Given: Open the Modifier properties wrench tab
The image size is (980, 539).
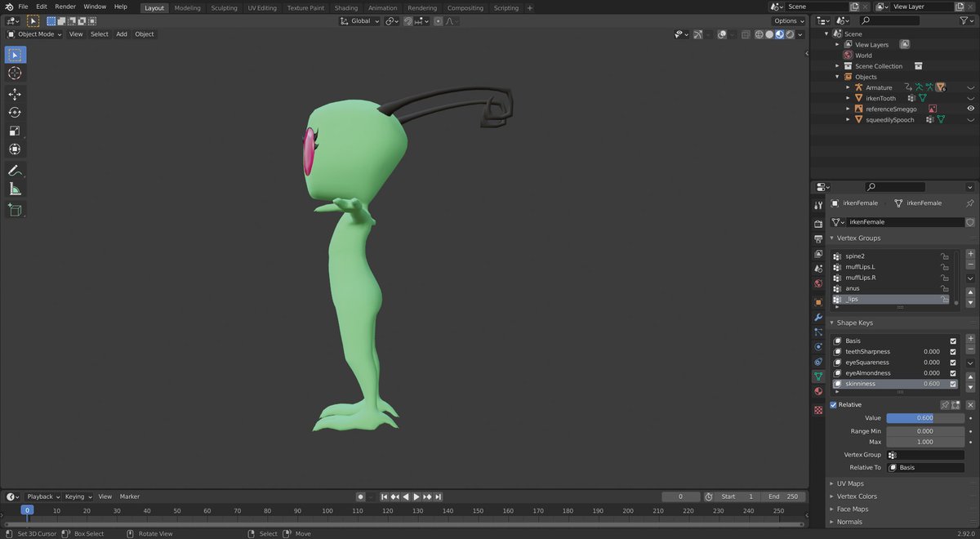Looking at the screenshot, I should coord(818,317).
